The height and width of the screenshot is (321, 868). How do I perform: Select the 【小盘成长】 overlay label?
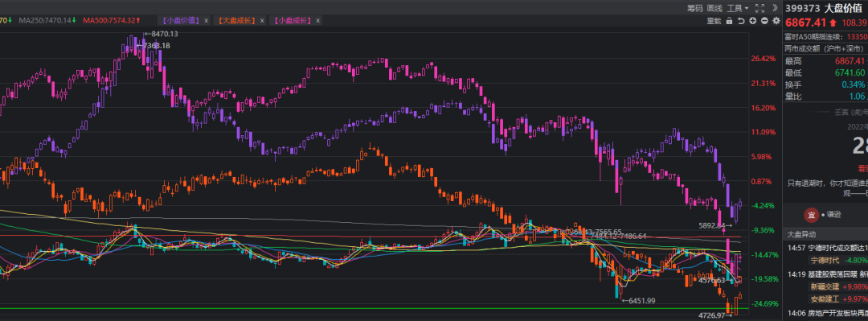pos(293,20)
